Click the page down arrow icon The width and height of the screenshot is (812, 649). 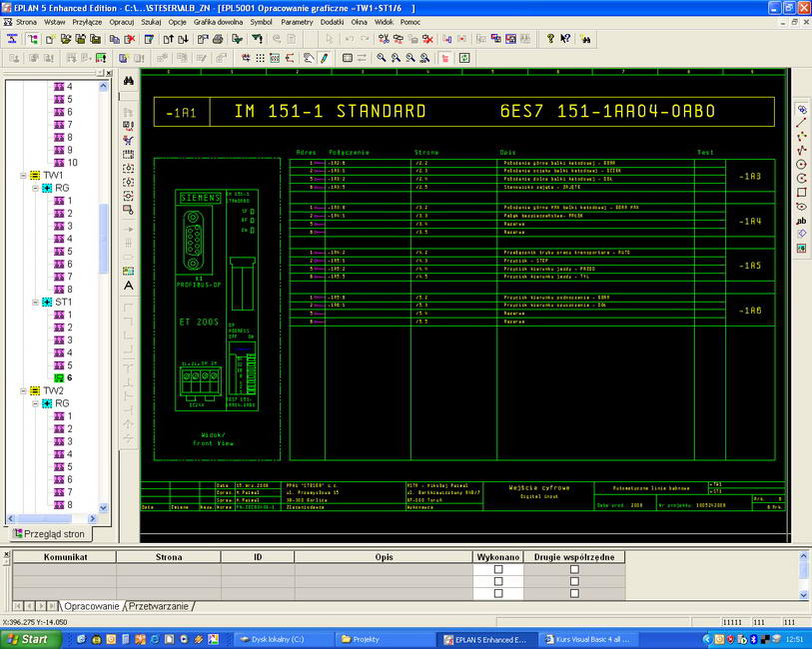(x=183, y=39)
